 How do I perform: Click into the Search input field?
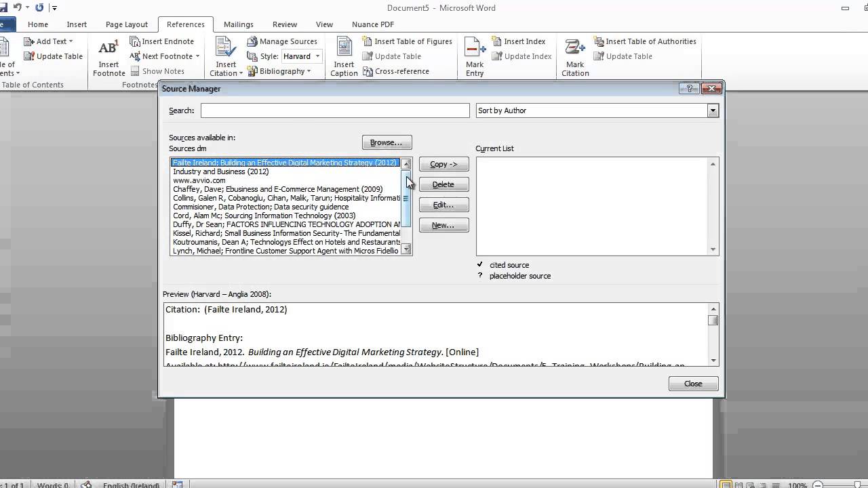(335, 110)
